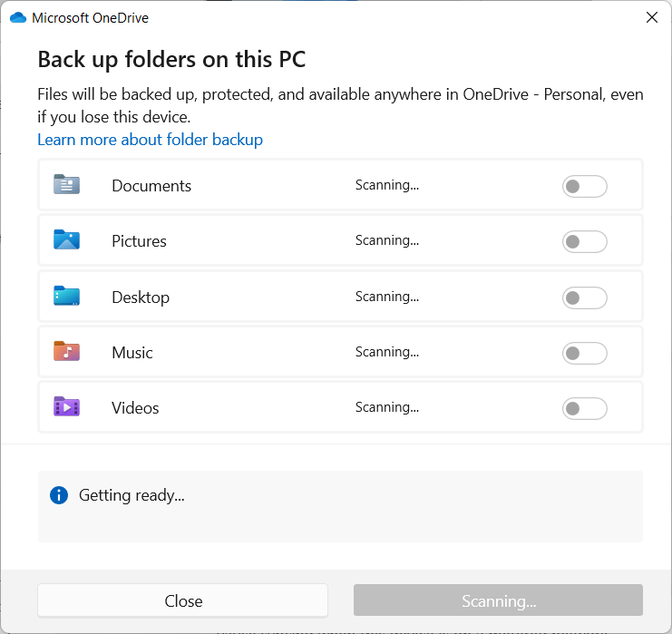
Task: Click the Music folder icon
Action: tap(66, 352)
